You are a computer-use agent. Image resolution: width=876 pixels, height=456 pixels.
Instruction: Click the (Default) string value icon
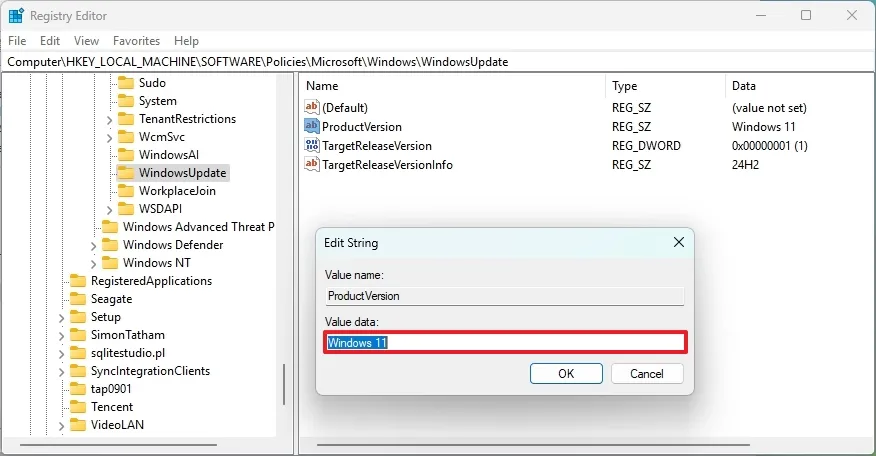click(x=312, y=107)
